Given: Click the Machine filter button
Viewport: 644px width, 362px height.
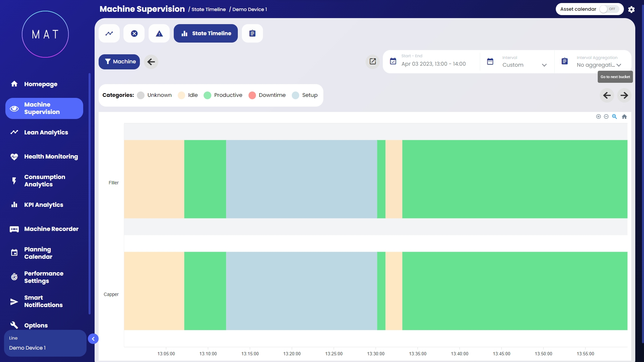Looking at the screenshot, I should [x=119, y=62].
